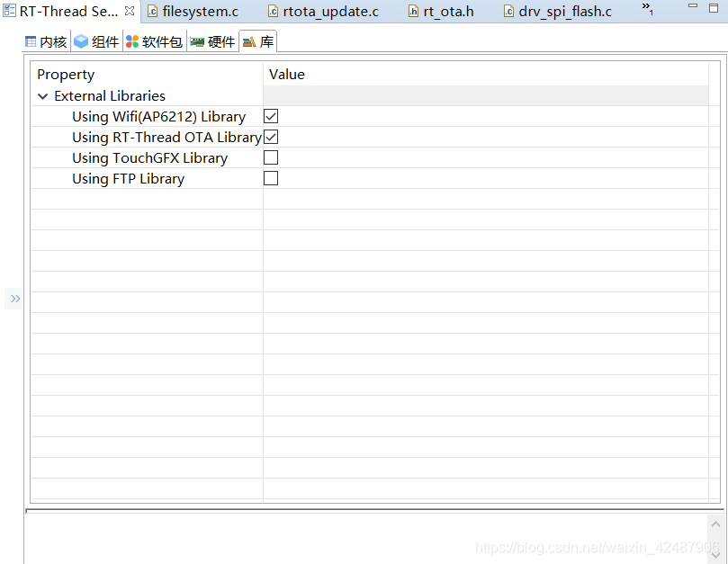Open the filesystem.c editor tab
Viewport: 728px width, 564px height.
click(193, 11)
